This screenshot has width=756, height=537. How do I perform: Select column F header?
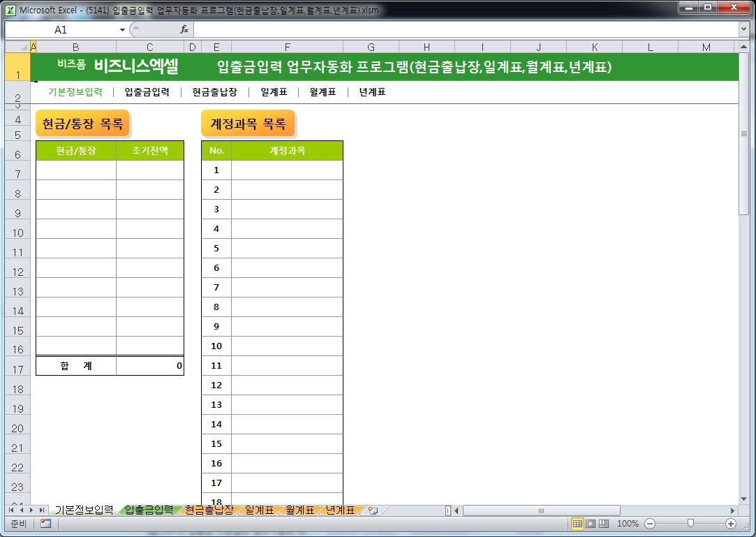[288, 47]
